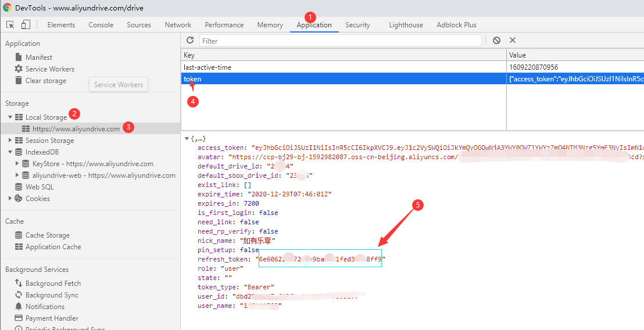Switch to the Network tab
This screenshot has width=644, height=330.
(178, 25)
